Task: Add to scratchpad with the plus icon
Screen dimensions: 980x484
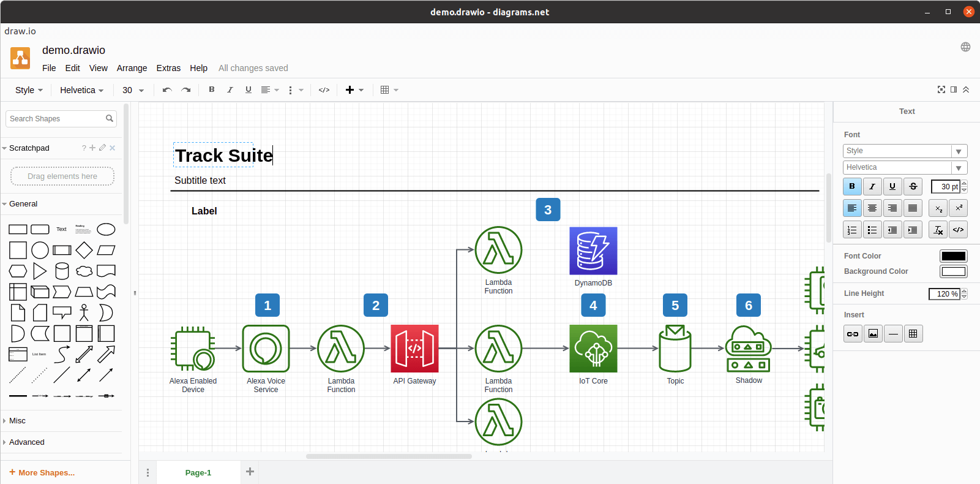Action: click(x=92, y=148)
